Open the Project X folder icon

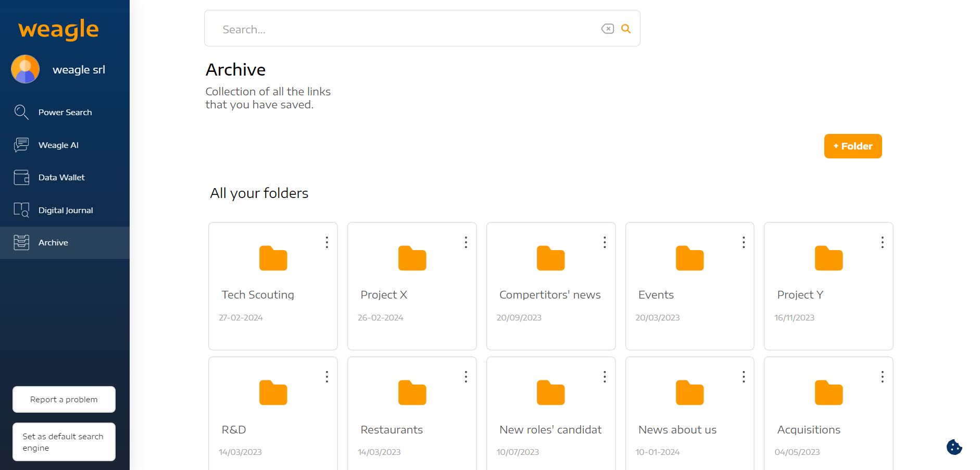(412, 258)
